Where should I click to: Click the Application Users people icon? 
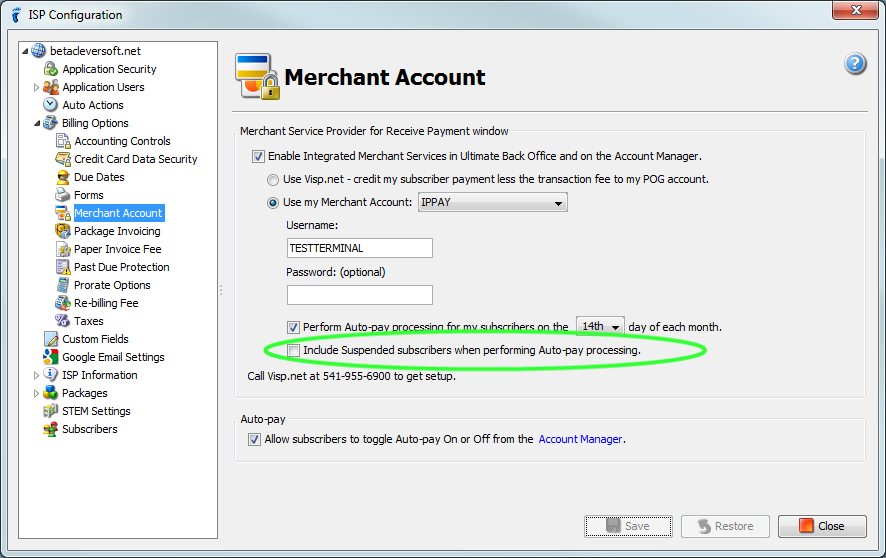tap(51, 87)
